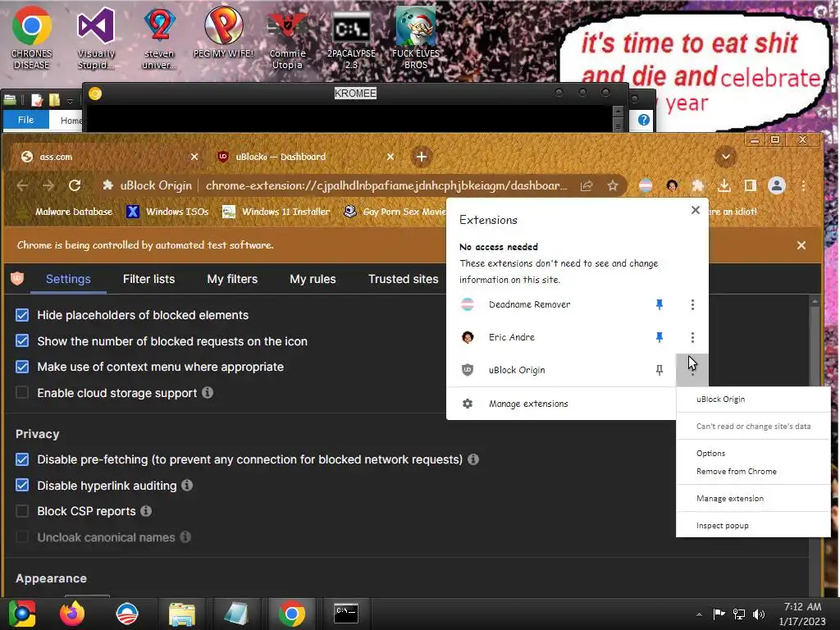Select Manage extension in context menu
840x630 pixels.
point(753,498)
